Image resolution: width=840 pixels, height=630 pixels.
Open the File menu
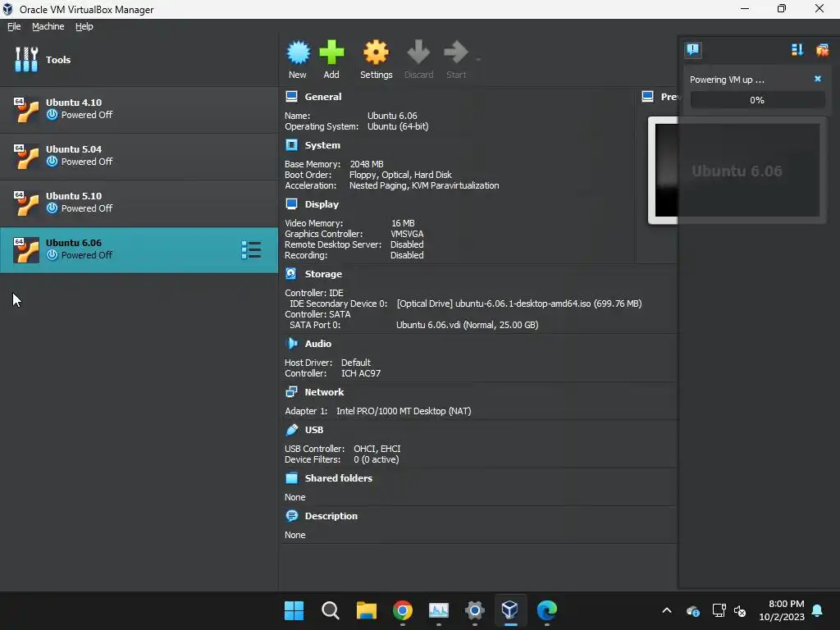tap(14, 26)
